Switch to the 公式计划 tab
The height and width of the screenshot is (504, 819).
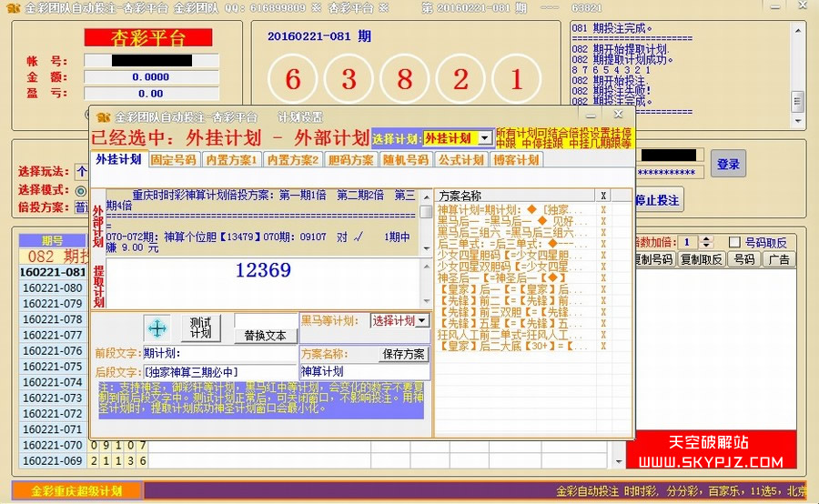[460, 160]
